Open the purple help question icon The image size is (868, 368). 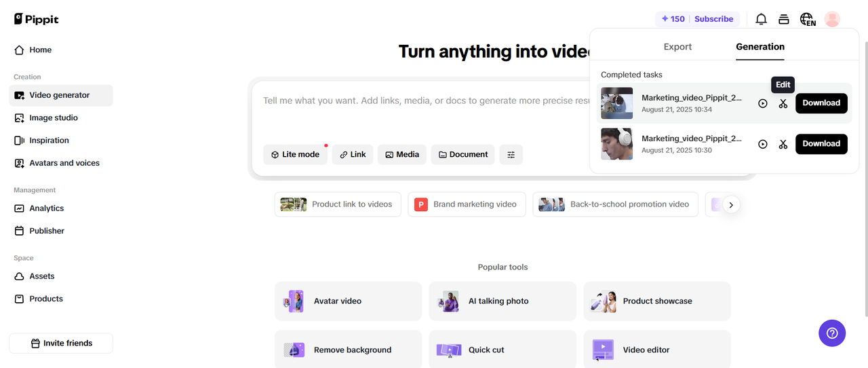[x=832, y=333]
